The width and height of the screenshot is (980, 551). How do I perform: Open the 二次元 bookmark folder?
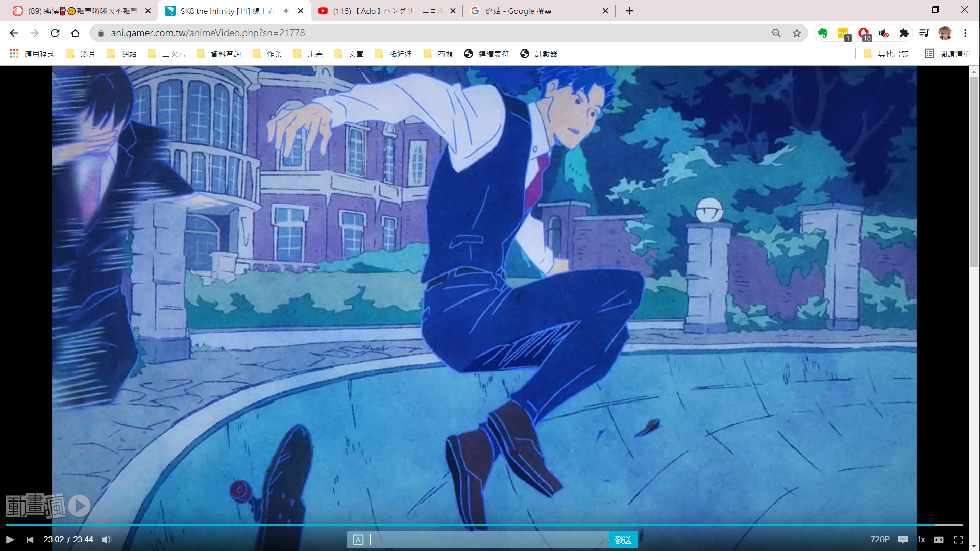coord(166,54)
